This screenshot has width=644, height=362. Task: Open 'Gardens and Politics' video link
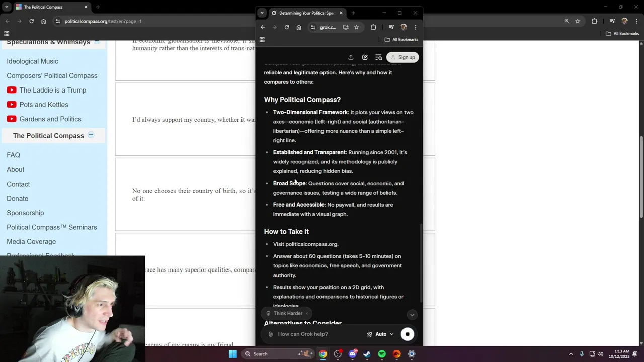pyautogui.click(x=50, y=119)
